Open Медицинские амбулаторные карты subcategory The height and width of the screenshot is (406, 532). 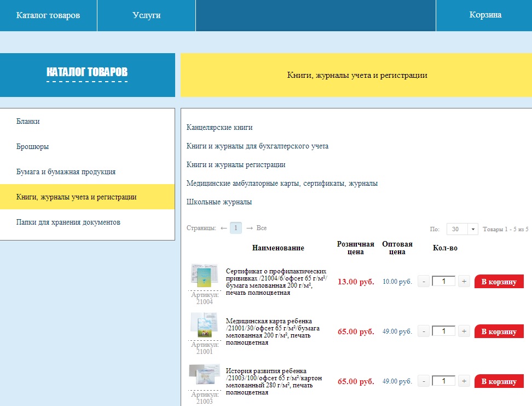click(282, 184)
